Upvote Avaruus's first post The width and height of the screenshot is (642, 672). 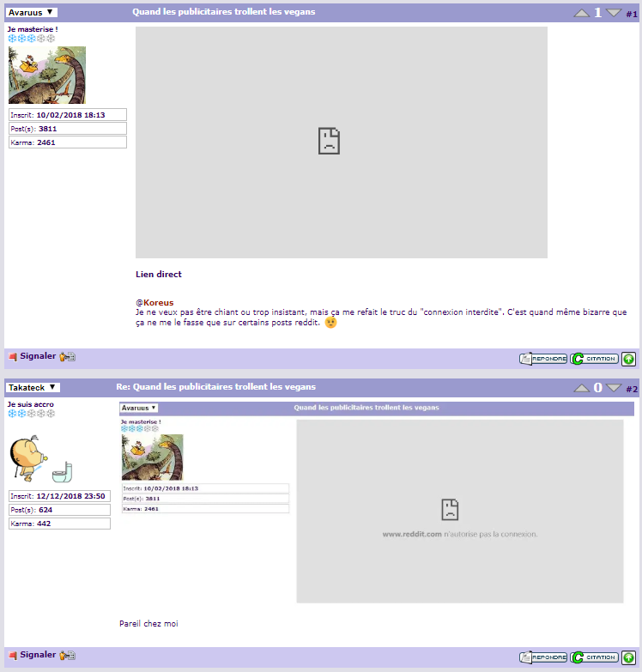pyautogui.click(x=581, y=13)
